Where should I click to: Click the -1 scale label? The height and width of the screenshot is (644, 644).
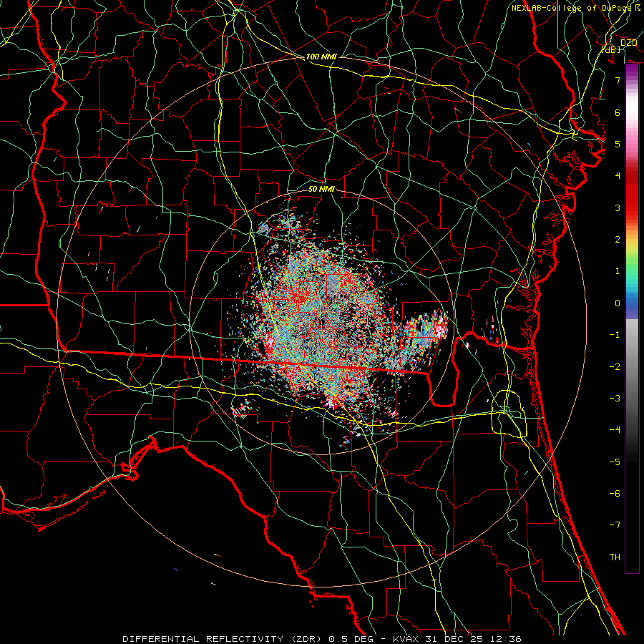[615, 335]
